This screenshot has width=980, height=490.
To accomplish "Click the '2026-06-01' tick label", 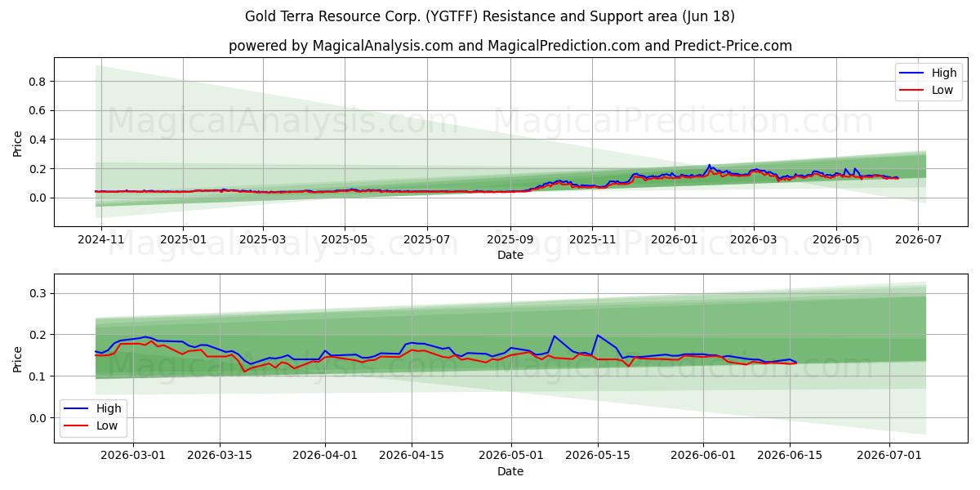I will [702, 456].
